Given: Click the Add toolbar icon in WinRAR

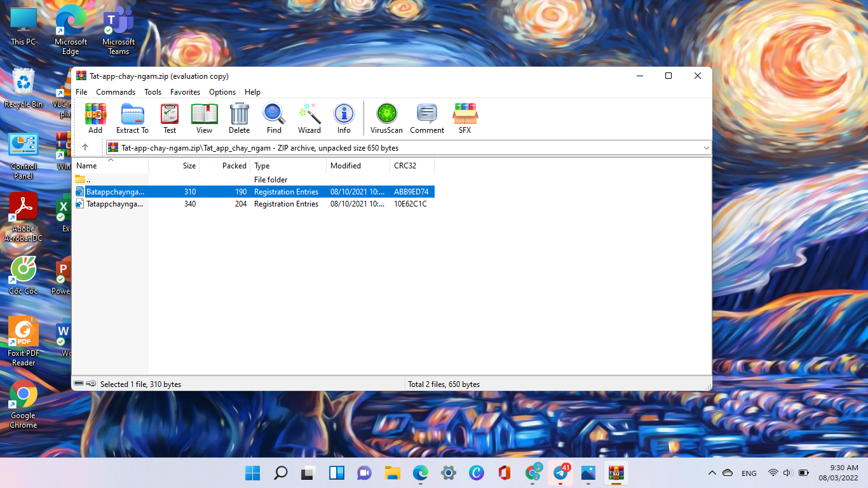Looking at the screenshot, I should [95, 119].
